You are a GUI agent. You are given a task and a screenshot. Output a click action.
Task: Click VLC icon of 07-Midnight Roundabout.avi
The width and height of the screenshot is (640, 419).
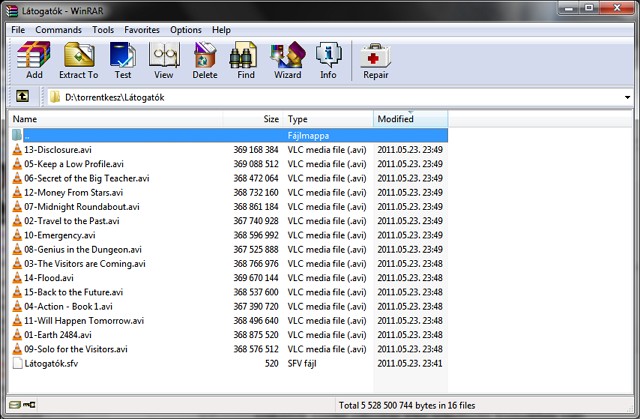(17, 206)
